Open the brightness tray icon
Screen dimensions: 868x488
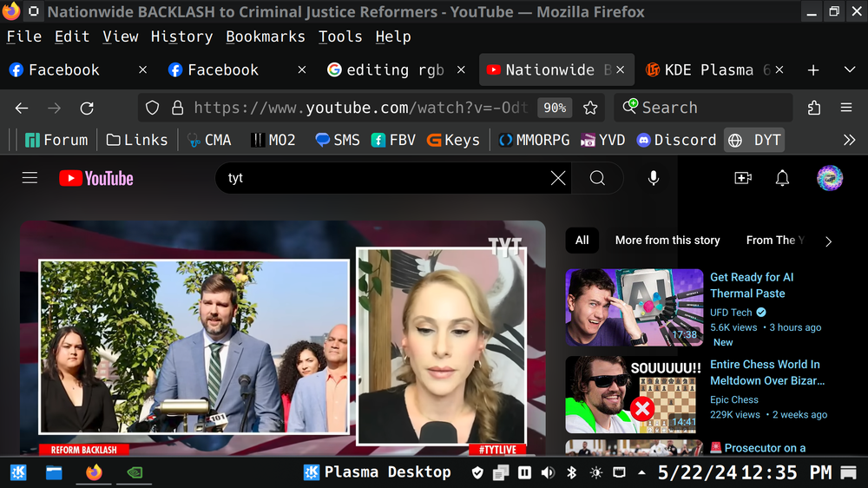(595, 472)
